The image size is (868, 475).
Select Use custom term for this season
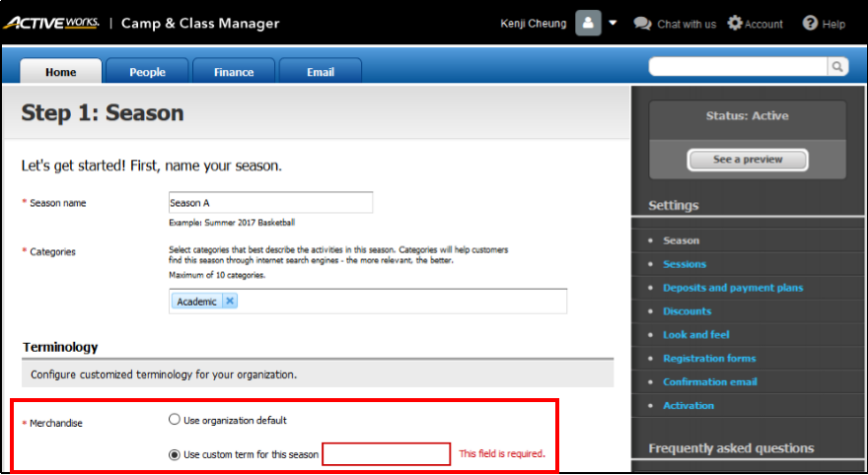[x=175, y=454]
